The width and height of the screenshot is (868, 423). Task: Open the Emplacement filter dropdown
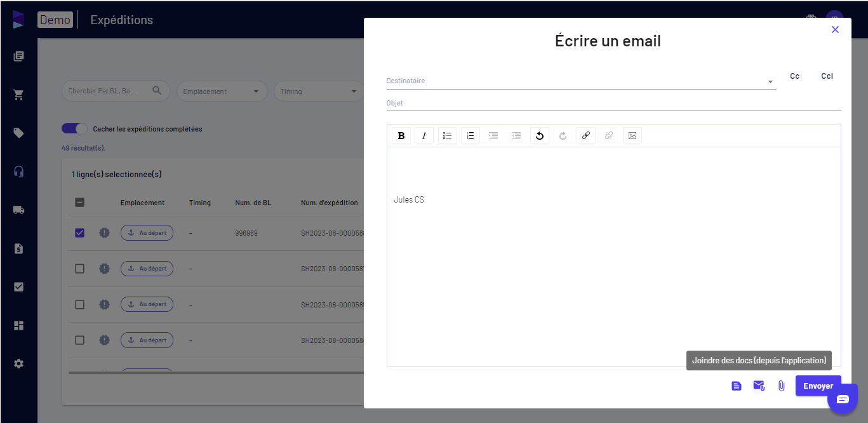coord(222,91)
